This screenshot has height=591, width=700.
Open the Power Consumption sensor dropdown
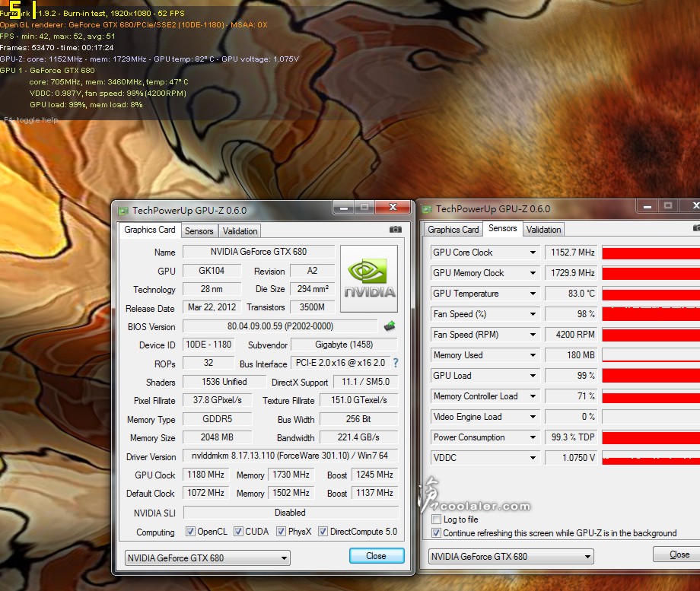tap(533, 437)
